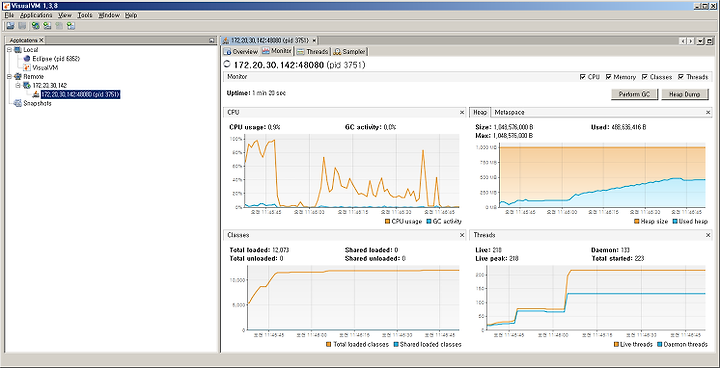The height and width of the screenshot is (368, 720).
Task: Open the View menu
Action: click(x=65, y=15)
